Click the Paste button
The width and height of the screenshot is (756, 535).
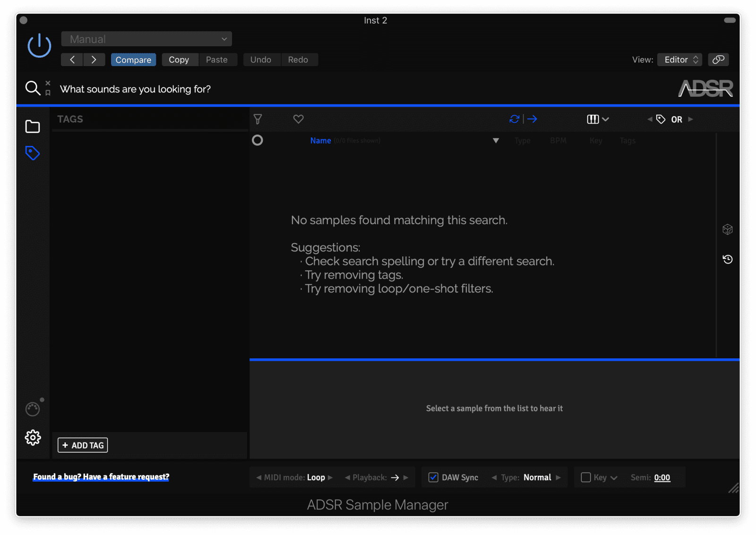coord(217,59)
